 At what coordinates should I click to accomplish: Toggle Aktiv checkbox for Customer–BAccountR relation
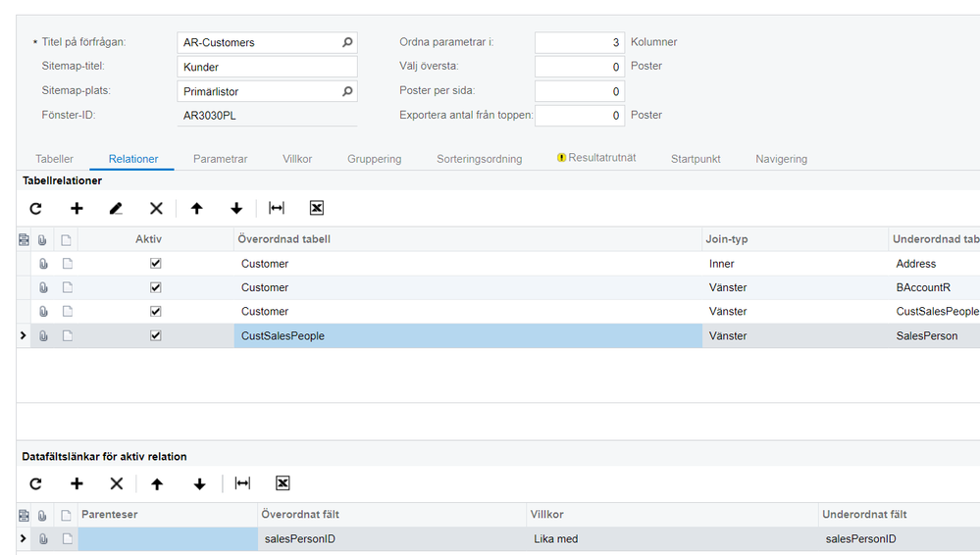pyautogui.click(x=155, y=287)
